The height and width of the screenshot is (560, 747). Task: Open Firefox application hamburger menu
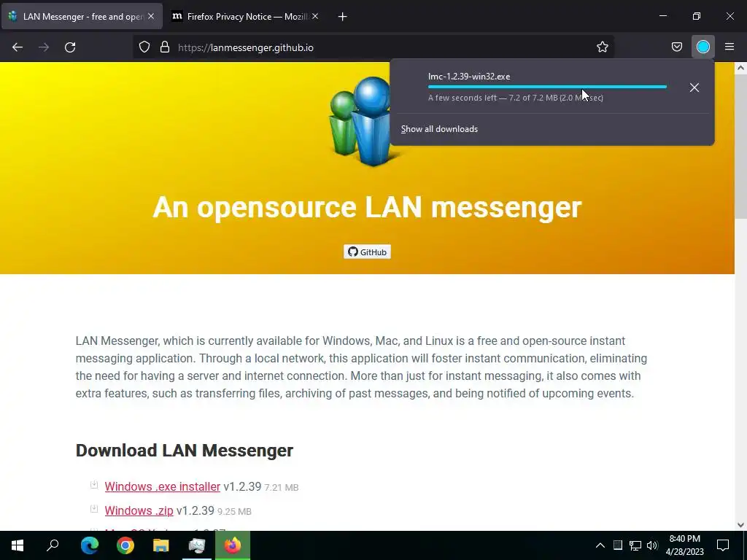click(x=729, y=47)
